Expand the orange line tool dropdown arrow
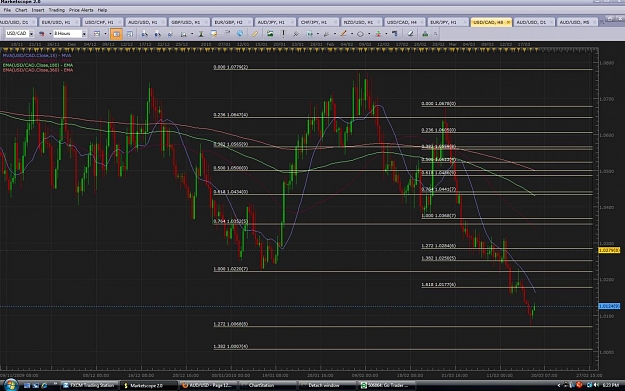Screen dimensions: 625x391 pos(352,34)
